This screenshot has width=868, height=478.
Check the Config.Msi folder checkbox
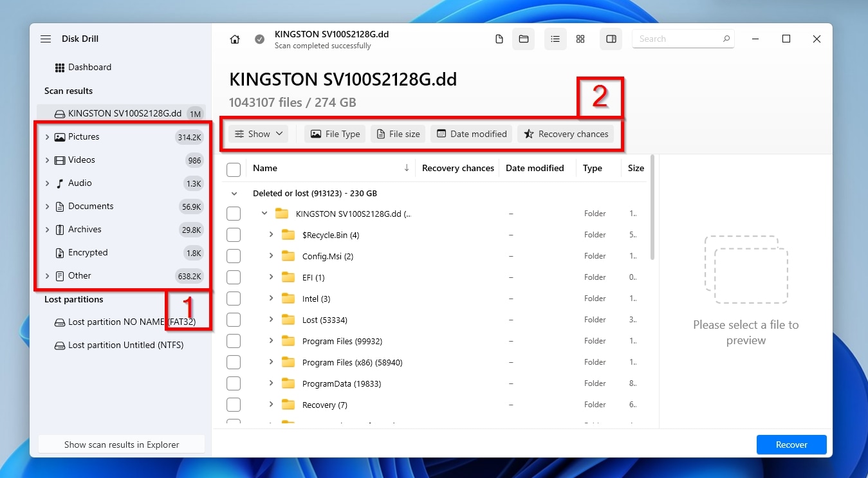tap(234, 256)
